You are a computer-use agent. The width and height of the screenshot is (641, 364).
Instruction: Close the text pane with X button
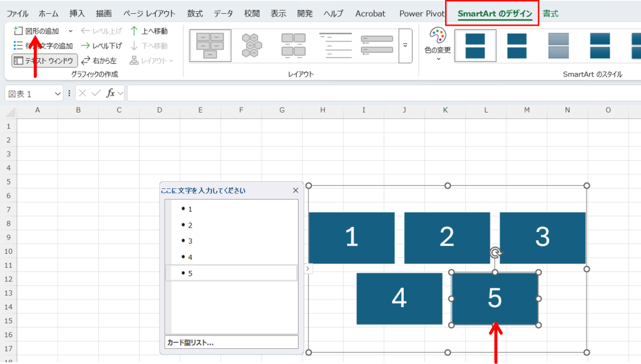295,191
